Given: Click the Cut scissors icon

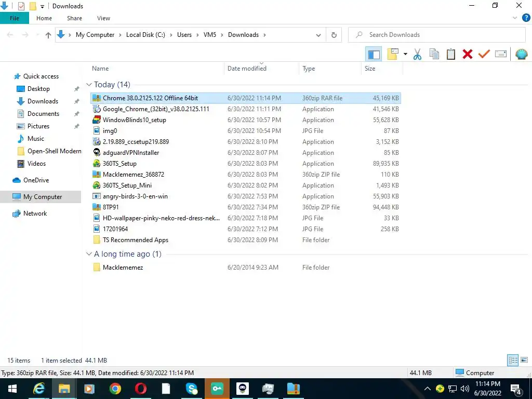Looking at the screenshot, I should click(417, 54).
